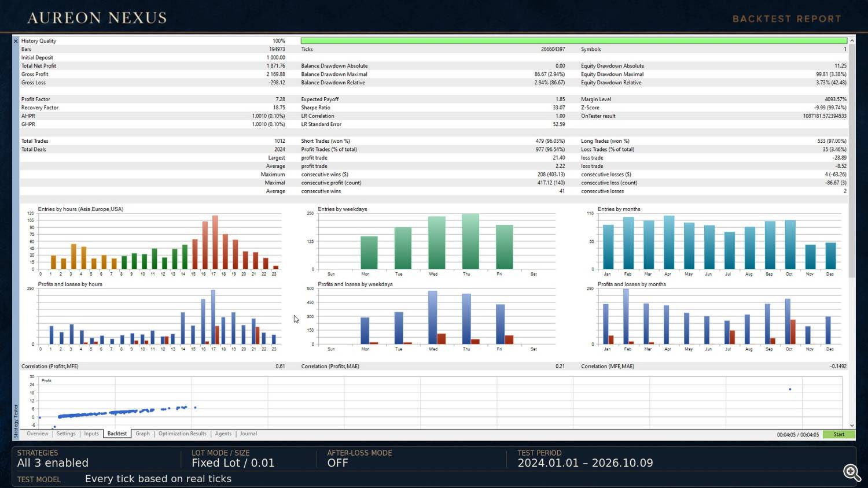
Task: Open the Settings tab
Action: [66, 434]
